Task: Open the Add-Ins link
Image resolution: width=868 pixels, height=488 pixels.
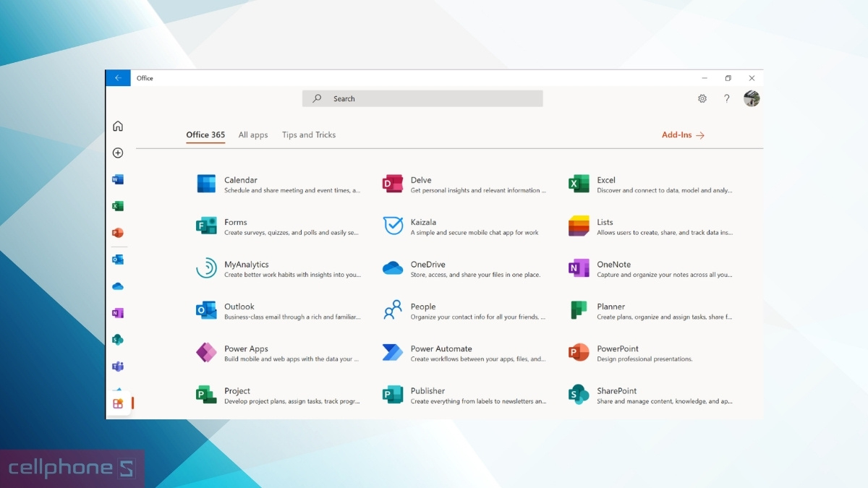Action: [x=683, y=135]
